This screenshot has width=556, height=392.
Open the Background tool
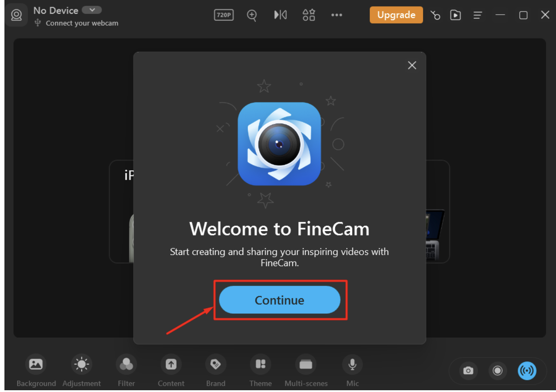(x=36, y=370)
